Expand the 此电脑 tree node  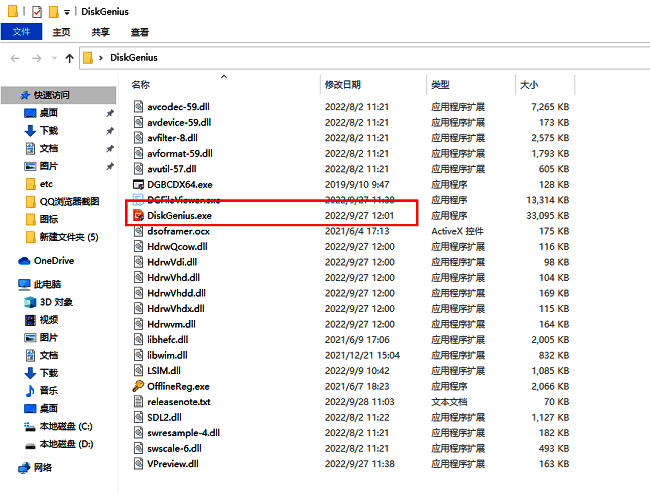click(10, 284)
